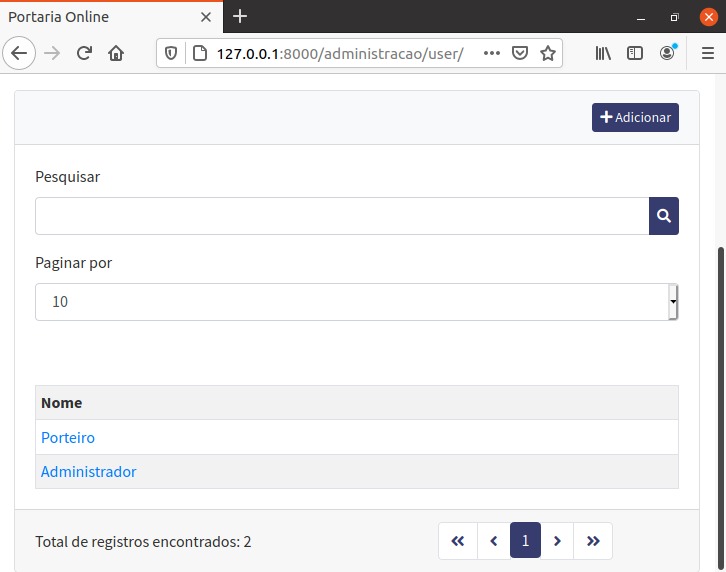This screenshot has height=572, width=726.
Task: Click the Paginar por label
Action: click(74, 263)
